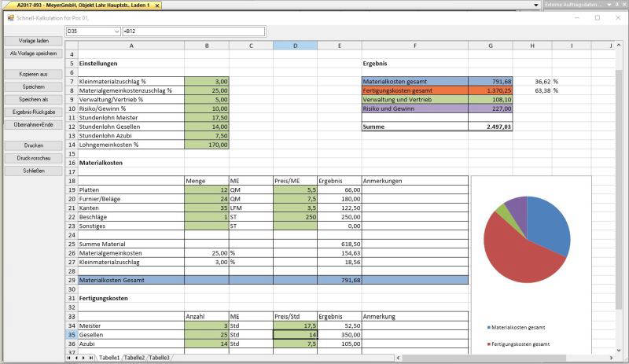This screenshot has height=364, width=629.
Task: Click the Druckvorschau button
Action: pyautogui.click(x=33, y=158)
